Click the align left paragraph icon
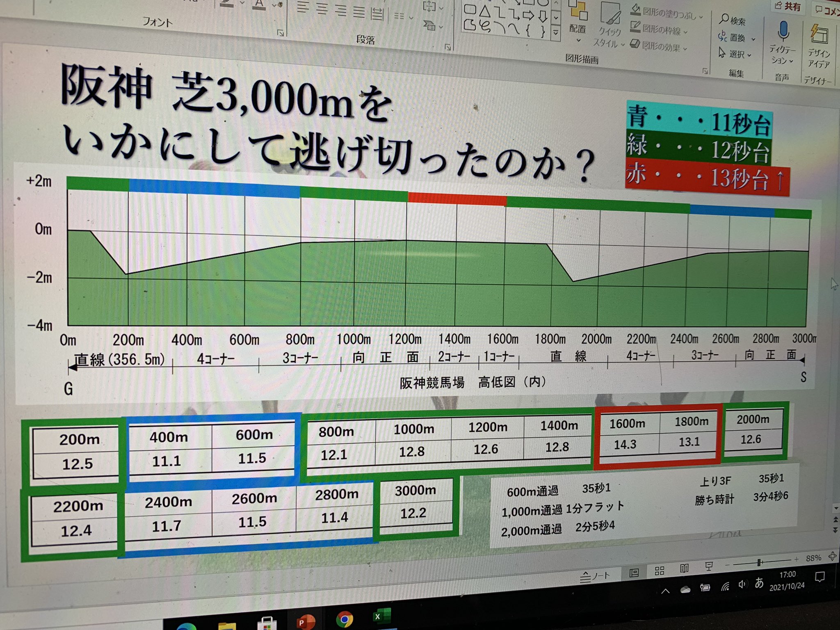 click(303, 8)
